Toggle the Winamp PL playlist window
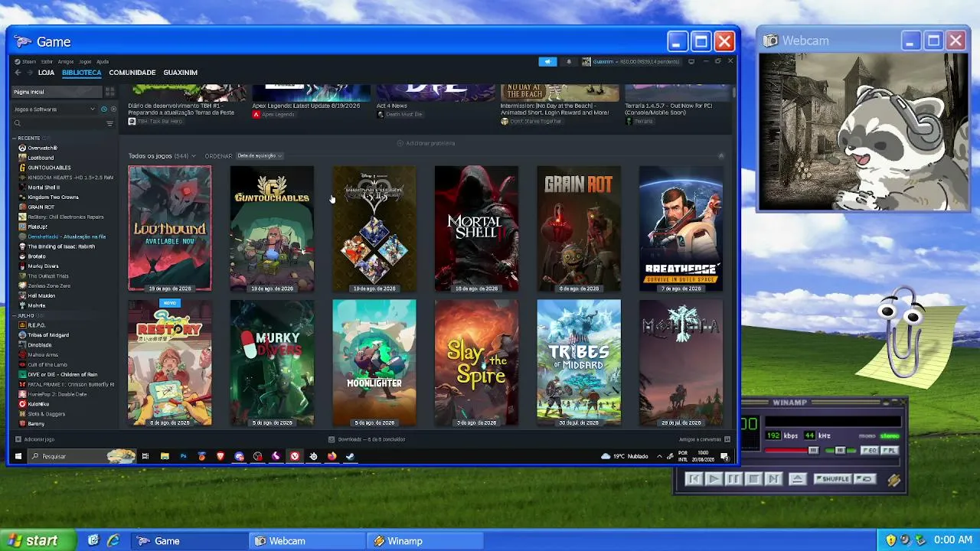This screenshot has width=980, height=551. click(x=889, y=451)
